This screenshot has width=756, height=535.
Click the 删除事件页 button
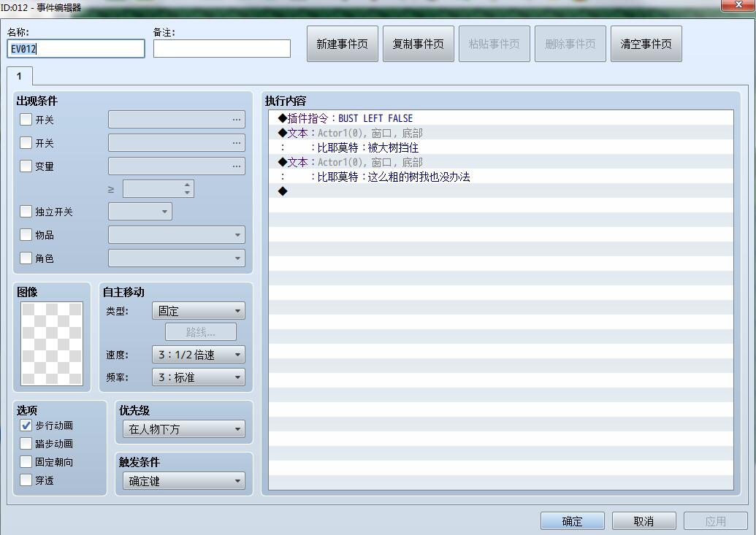pyautogui.click(x=570, y=44)
